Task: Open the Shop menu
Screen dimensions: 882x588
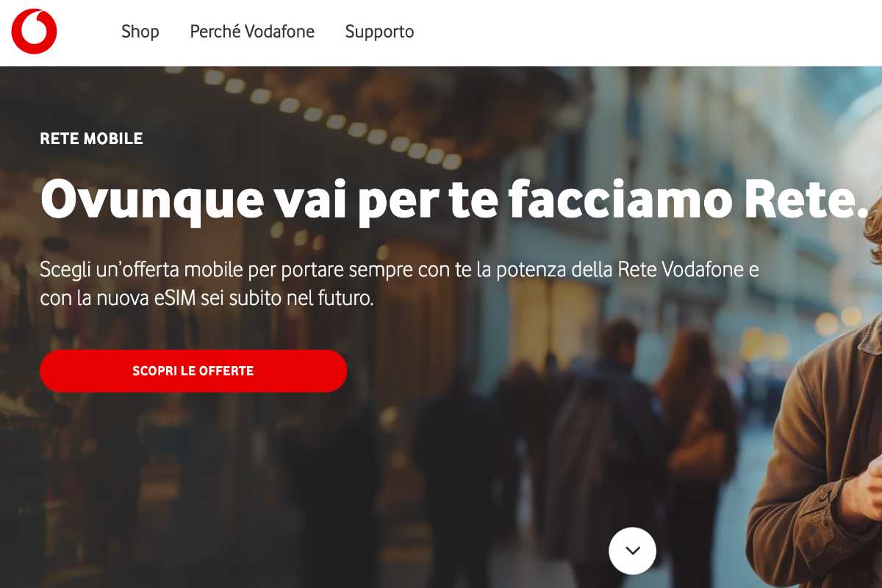Action: click(x=140, y=32)
